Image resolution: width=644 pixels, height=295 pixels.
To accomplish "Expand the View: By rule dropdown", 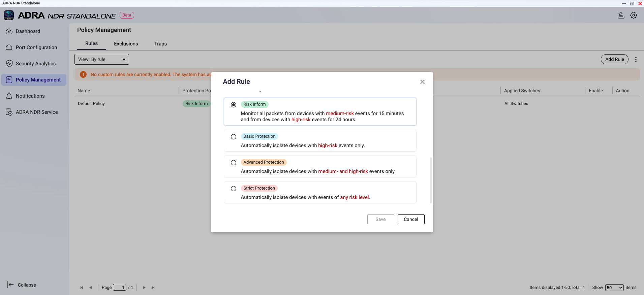I will 101,59.
